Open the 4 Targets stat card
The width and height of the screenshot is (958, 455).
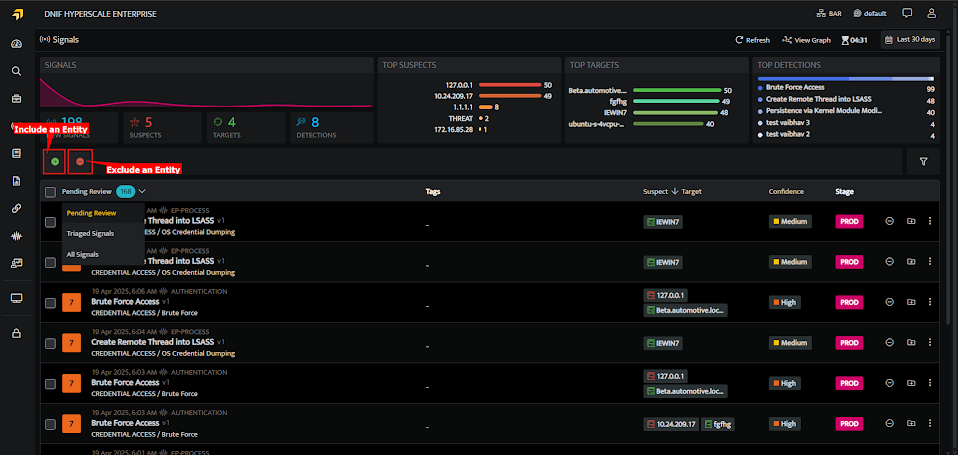click(x=245, y=128)
